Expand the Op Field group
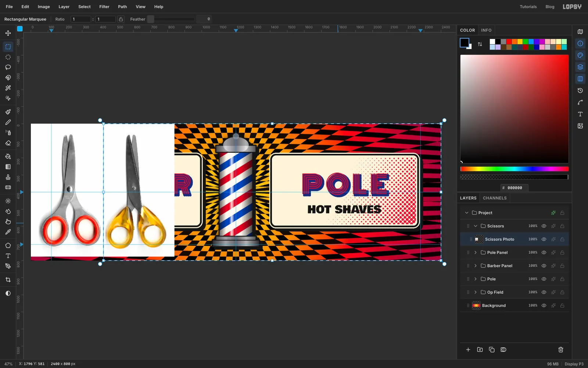Image resolution: width=588 pixels, height=368 pixels. 476,292
